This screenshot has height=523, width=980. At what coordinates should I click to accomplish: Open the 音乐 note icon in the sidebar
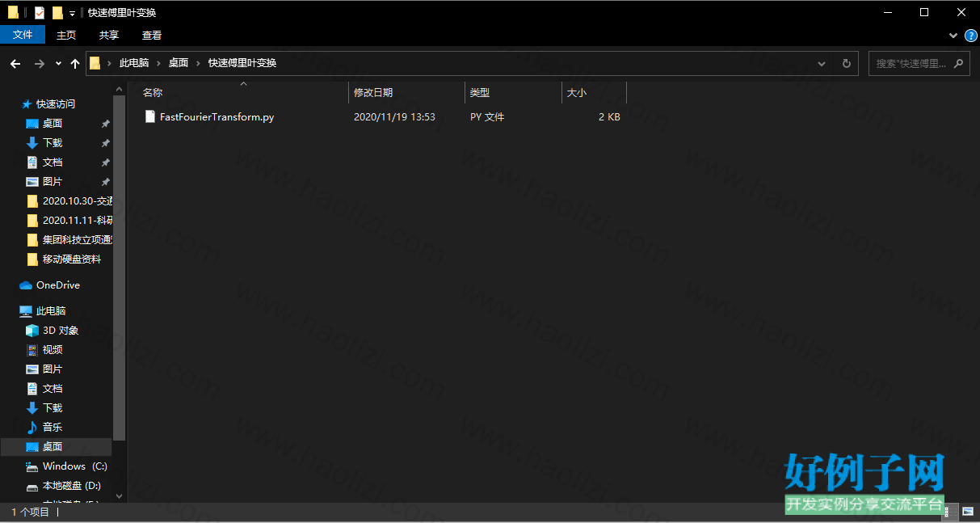tap(32, 428)
